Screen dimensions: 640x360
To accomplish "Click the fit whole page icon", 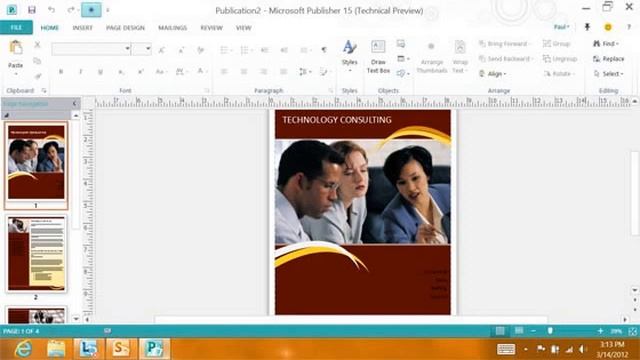I will 633,331.
